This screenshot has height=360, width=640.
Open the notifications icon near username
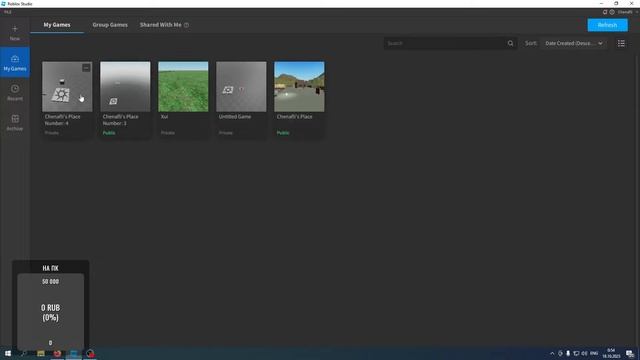(605, 12)
